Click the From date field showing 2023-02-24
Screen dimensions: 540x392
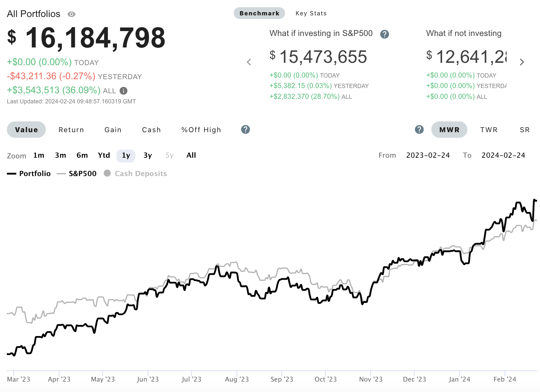pos(428,155)
